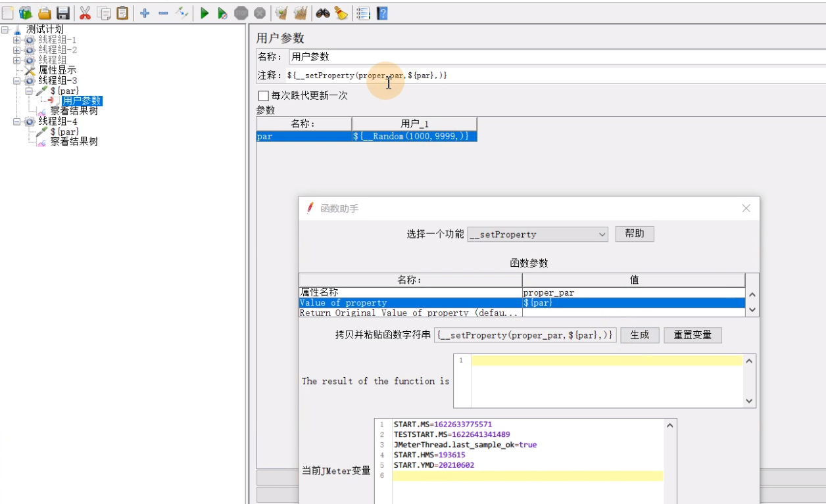Image resolution: width=826 pixels, height=504 pixels.
Task: Click the 帮助 button in 函数助手
Action: click(x=635, y=234)
